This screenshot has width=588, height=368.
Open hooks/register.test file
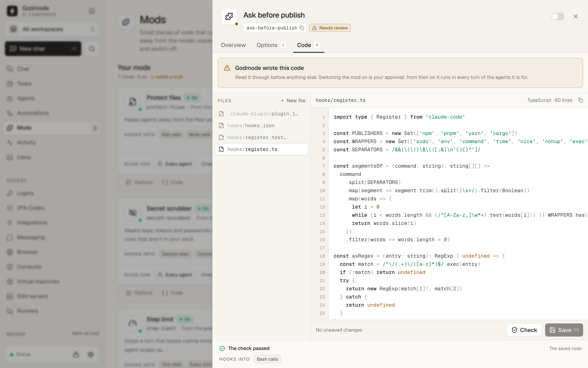point(262,137)
